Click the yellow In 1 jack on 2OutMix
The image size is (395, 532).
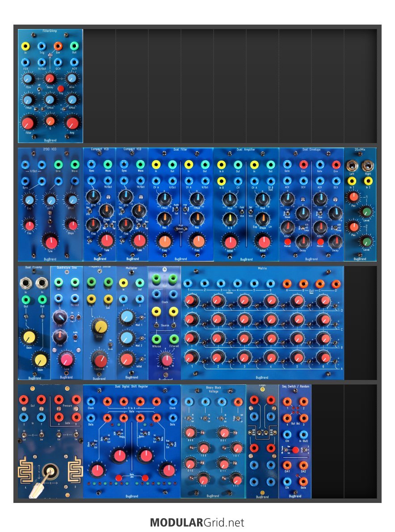pos(352,181)
